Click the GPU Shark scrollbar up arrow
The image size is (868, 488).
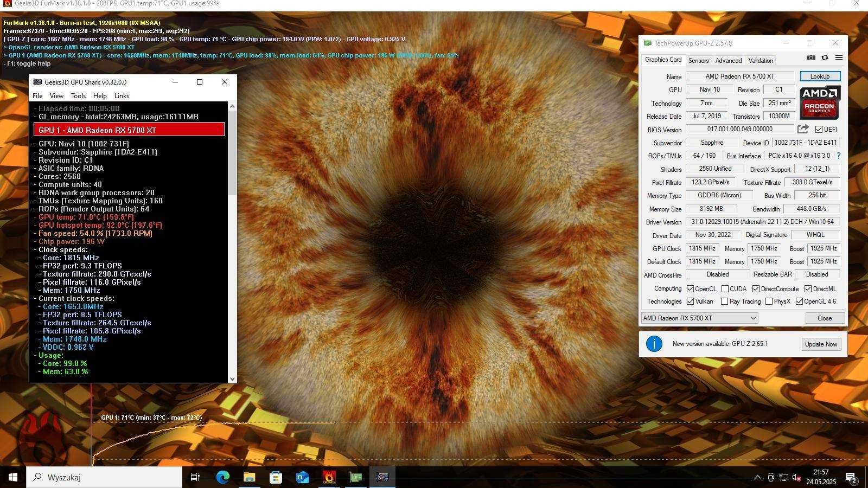[x=233, y=106]
